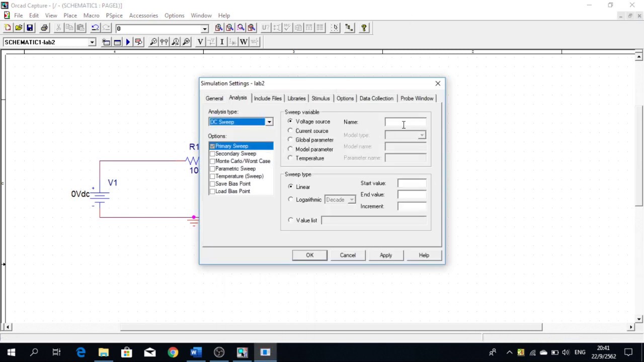The image size is (644, 362).
Task: Confirm simulation settings with OK
Action: (310, 255)
